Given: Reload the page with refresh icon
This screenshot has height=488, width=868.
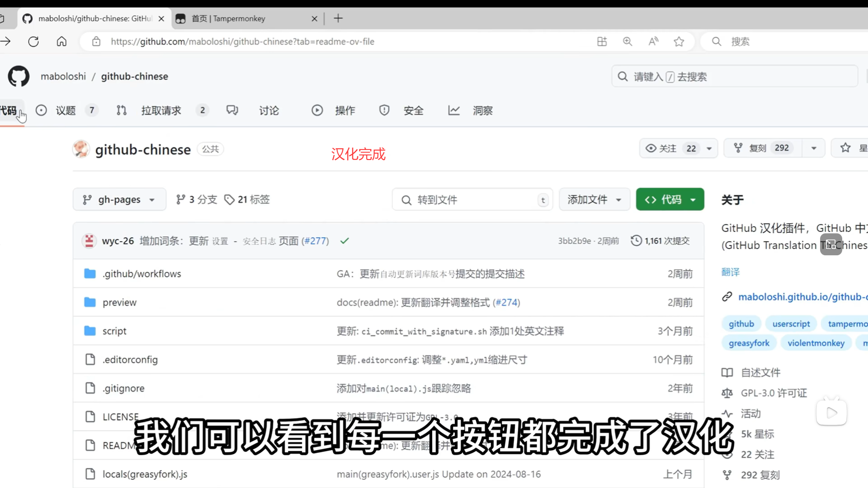Looking at the screenshot, I should [x=33, y=42].
